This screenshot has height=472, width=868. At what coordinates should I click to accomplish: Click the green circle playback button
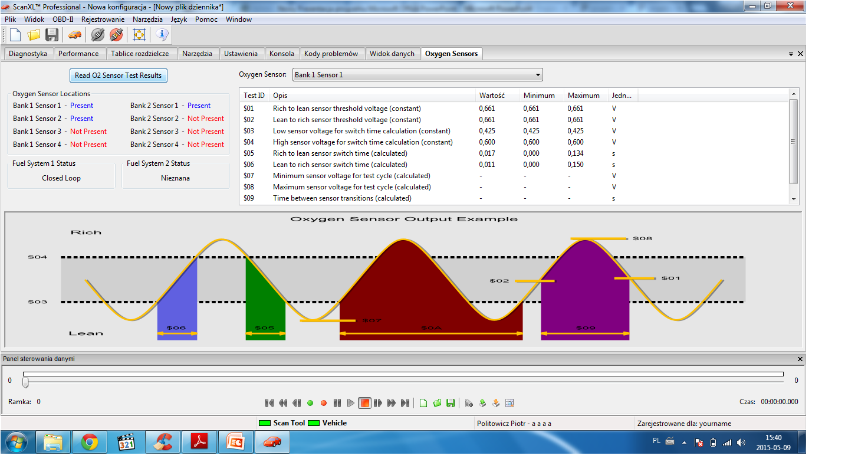(310, 403)
